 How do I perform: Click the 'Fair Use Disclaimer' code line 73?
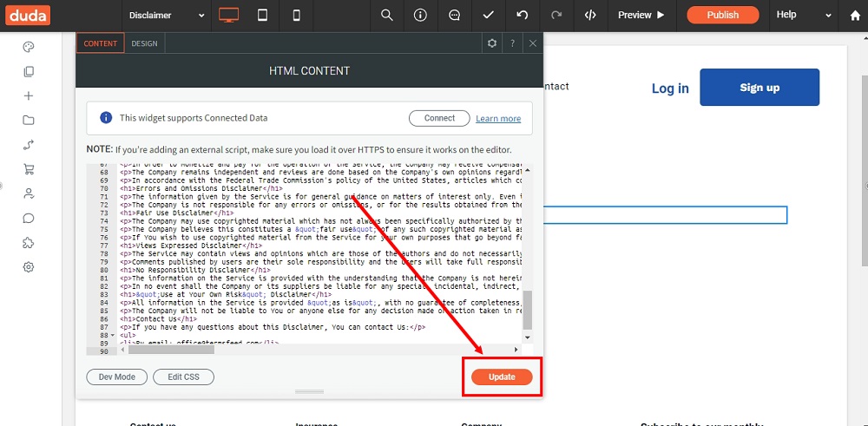tap(176, 213)
